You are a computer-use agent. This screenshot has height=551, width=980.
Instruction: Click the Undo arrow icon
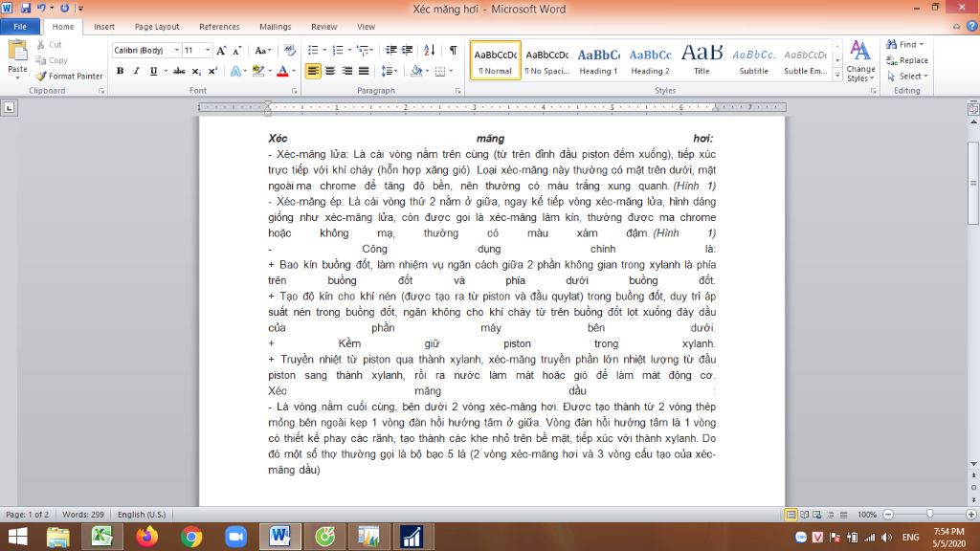coord(41,8)
